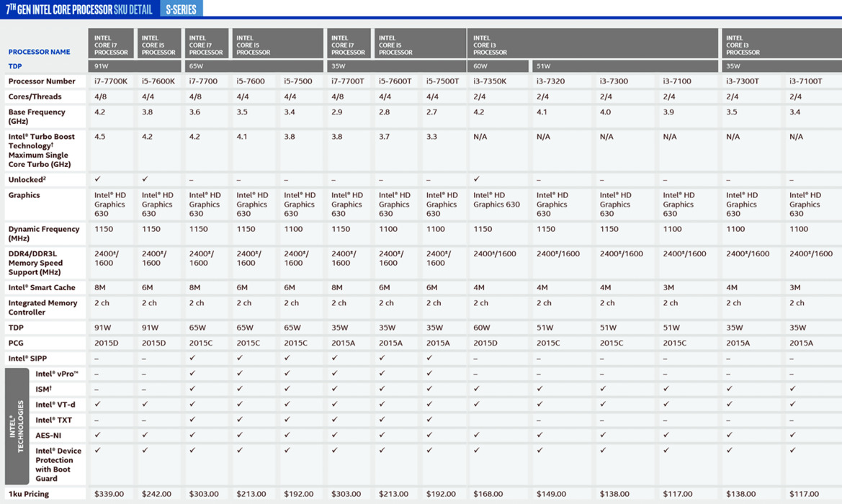The height and width of the screenshot is (504, 842).
Task: Click the blue 'TDP' heading below Processor Name
Action: tap(15, 66)
